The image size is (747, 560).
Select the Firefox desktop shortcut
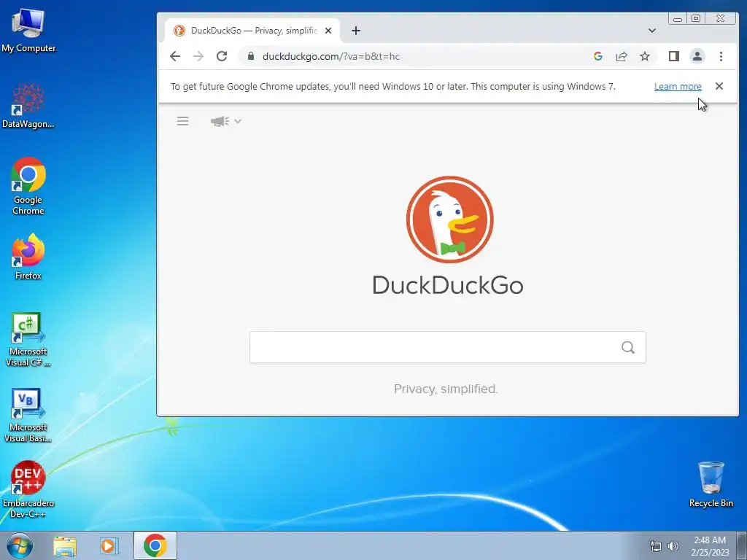tap(28, 257)
